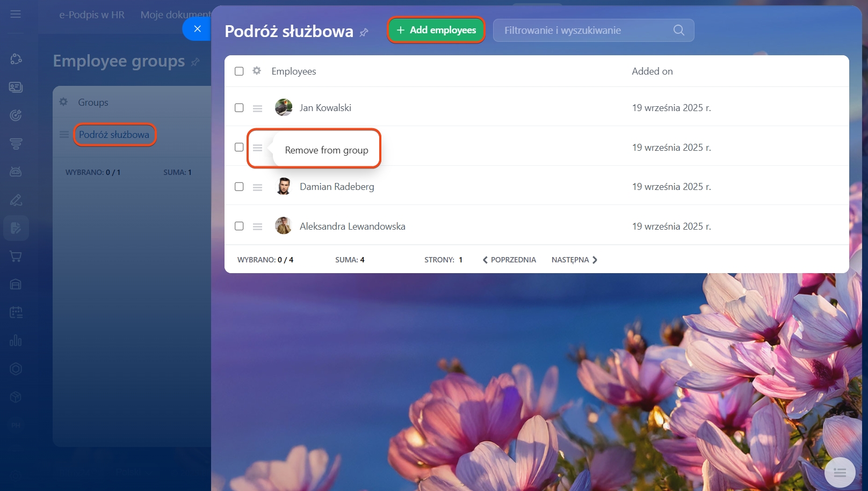
Task: Click the Podróż służbowa panel heading
Action: pos(289,32)
